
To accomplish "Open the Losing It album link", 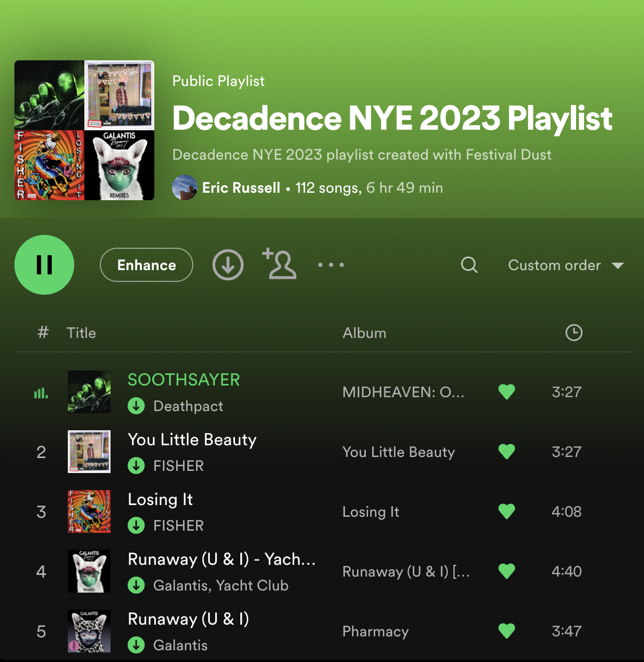I will 371,512.
